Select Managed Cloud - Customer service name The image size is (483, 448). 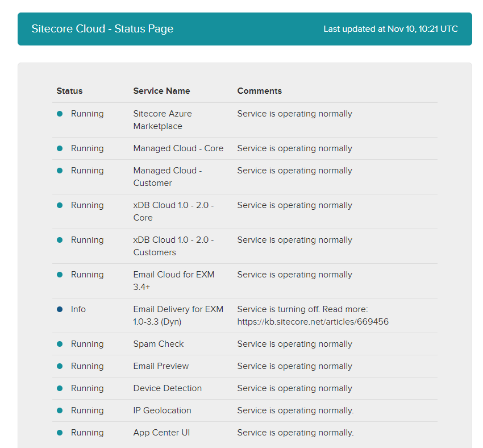pyautogui.click(x=167, y=177)
